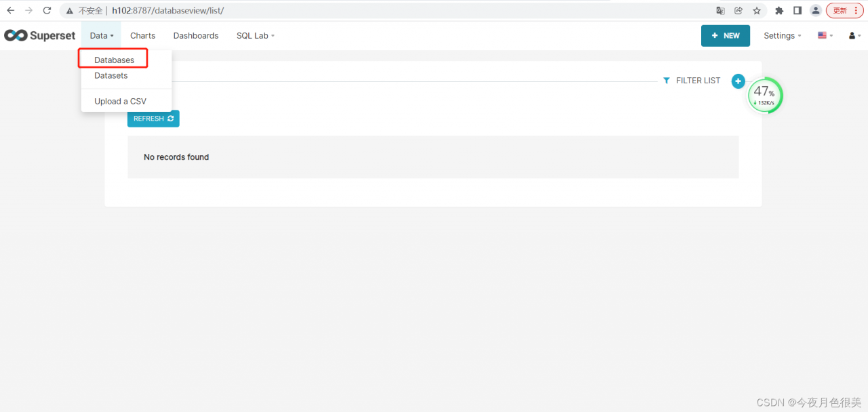Click the 'No records found' text
The width and height of the screenshot is (868, 412).
click(x=176, y=157)
